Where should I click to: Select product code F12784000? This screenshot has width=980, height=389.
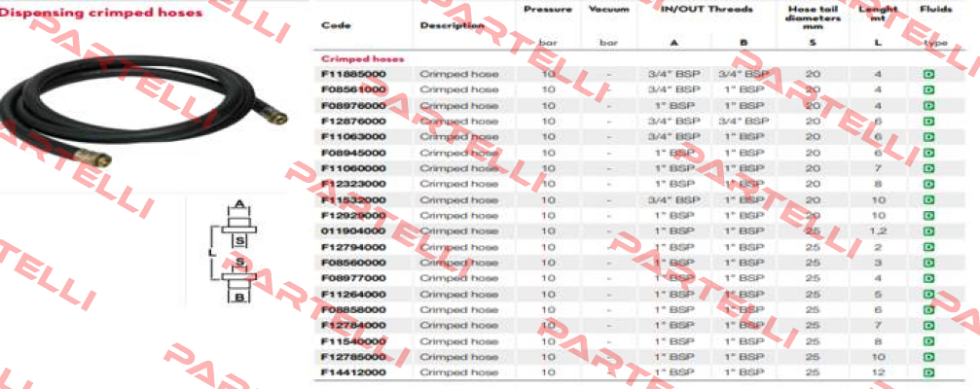(x=353, y=326)
